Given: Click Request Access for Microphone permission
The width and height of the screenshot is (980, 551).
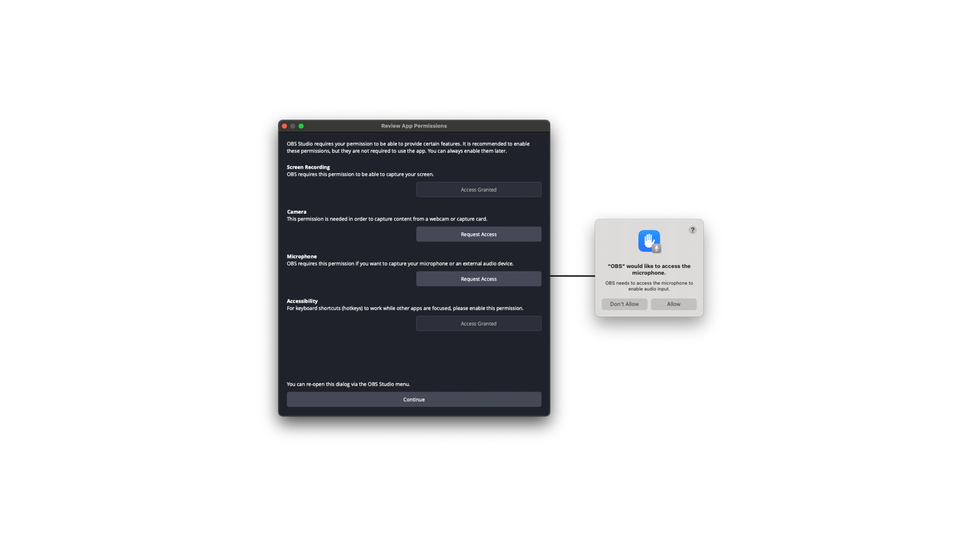Looking at the screenshot, I should tap(479, 279).
